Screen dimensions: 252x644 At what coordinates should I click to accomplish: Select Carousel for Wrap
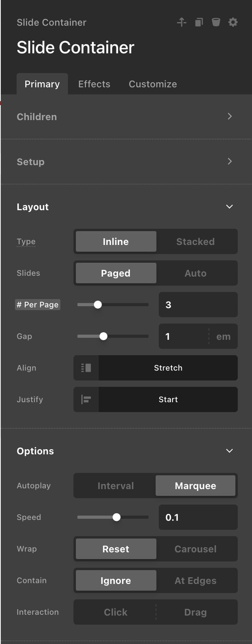pyautogui.click(x=196, y=549)
